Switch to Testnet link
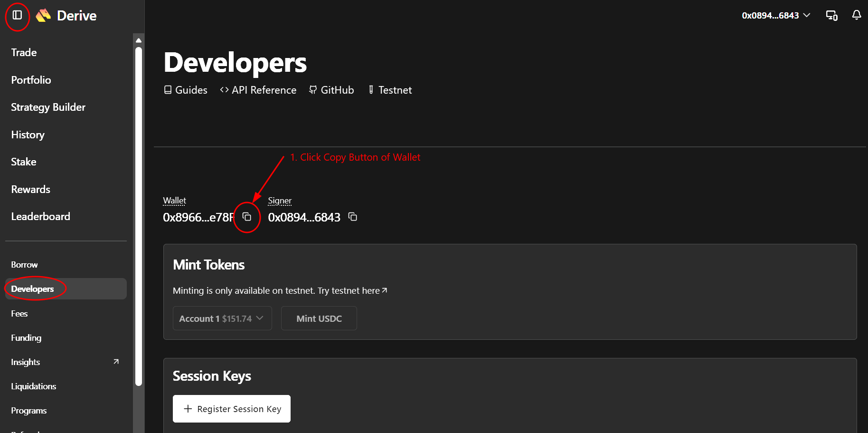868x433 pixels. click(390, 90)
